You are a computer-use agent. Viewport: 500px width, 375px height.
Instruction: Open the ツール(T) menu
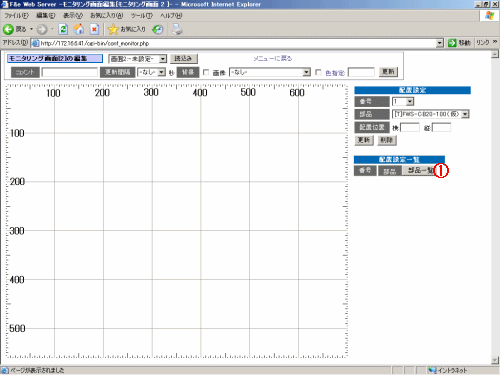pos(142,15)
